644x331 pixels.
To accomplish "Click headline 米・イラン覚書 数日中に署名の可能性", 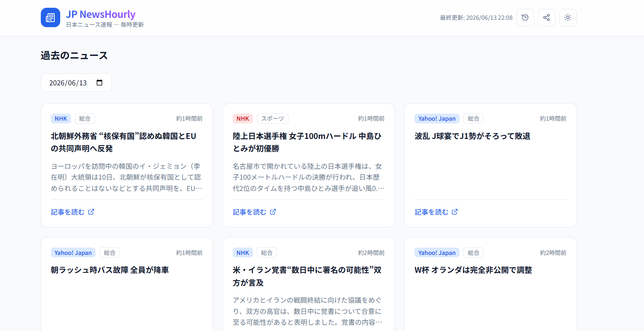I will (307, 276).
